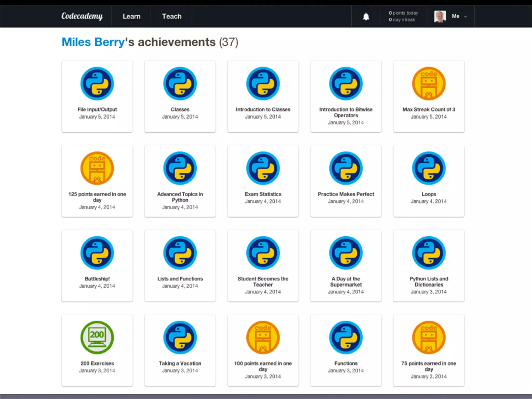Click the 75 points earned badge icon
The width and height of the screenshot is (532, 399).
click(429, 337)
